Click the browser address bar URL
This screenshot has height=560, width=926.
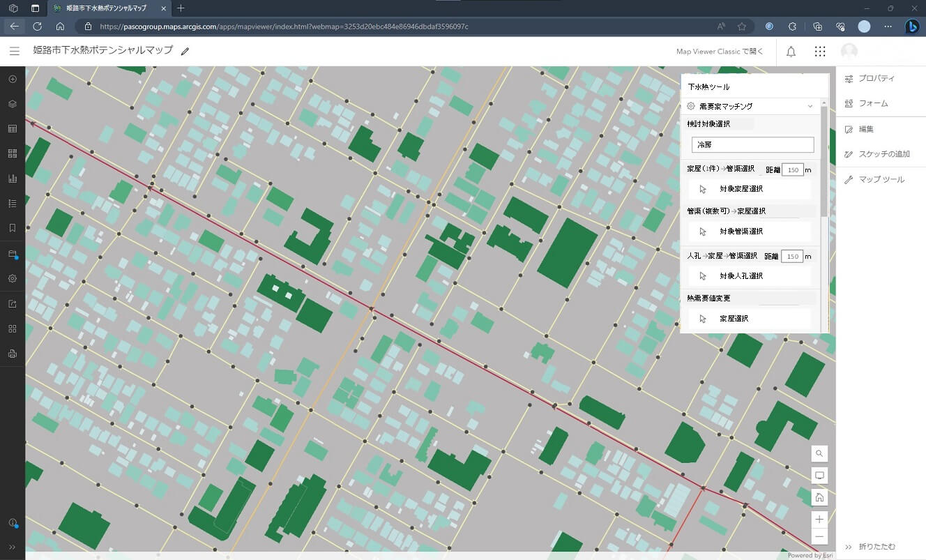point(284,27)
